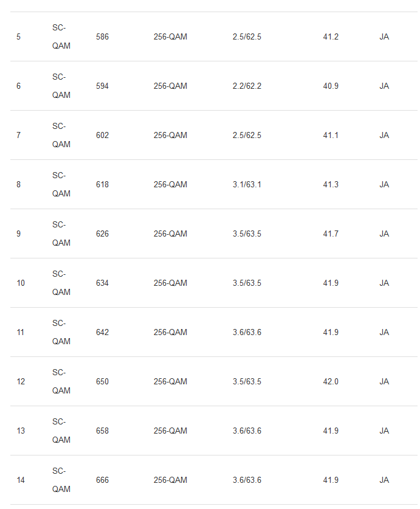Select the 42.0 signal value
Screen dimensions: 420x509
point(331,381)
